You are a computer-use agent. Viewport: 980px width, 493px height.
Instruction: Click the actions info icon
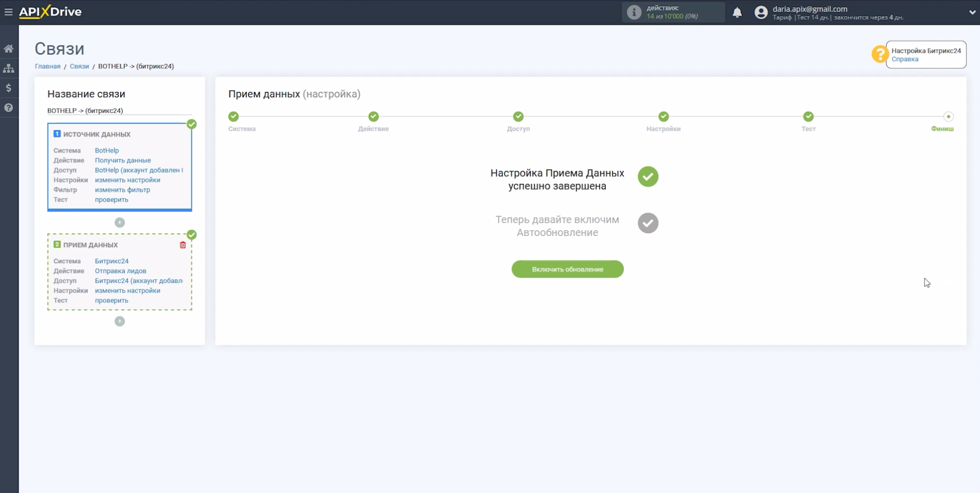tap(634, 12)
